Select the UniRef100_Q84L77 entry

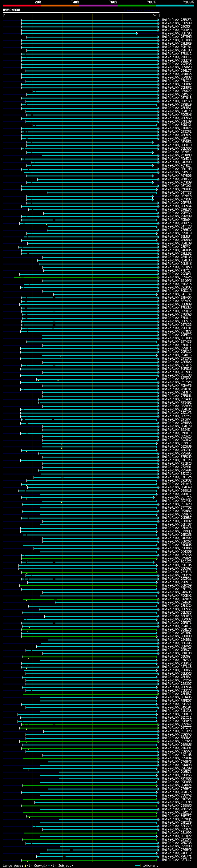tap(177, 71)
